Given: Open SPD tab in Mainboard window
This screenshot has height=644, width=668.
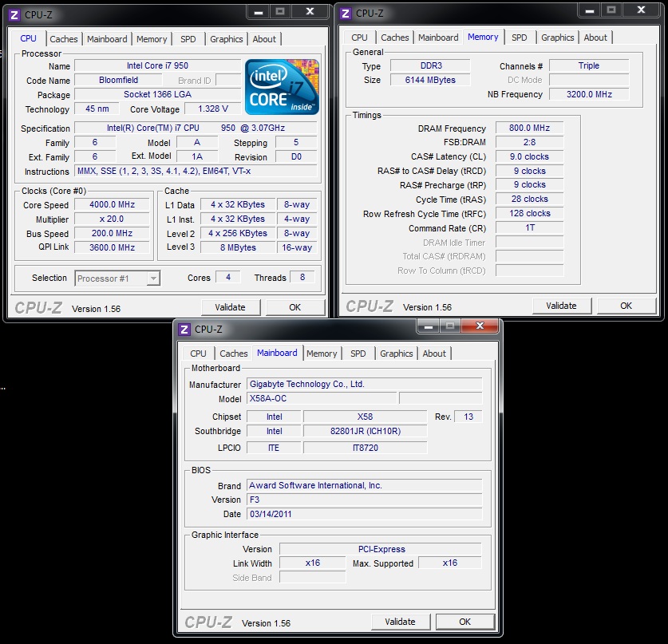Looking at the screenshot, I should [x=358, y=354].
